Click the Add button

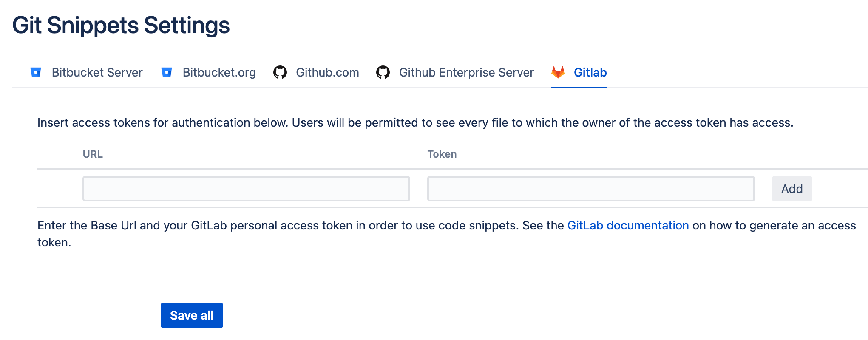tap(791, 188)
